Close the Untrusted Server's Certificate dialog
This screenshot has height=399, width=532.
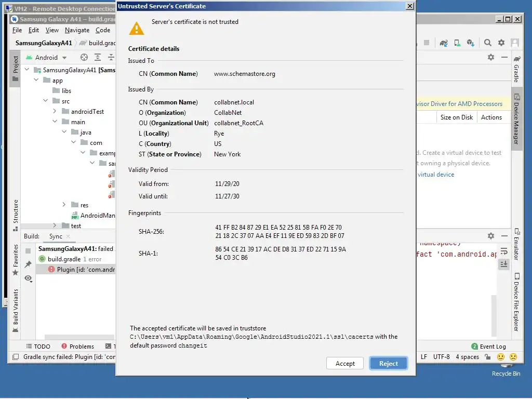(410, 6)
